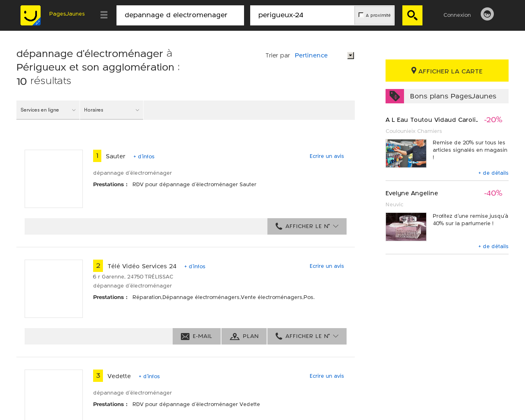
Task: Click '+ de détails' for A L Eau Toutou
Action: point(493,173)
